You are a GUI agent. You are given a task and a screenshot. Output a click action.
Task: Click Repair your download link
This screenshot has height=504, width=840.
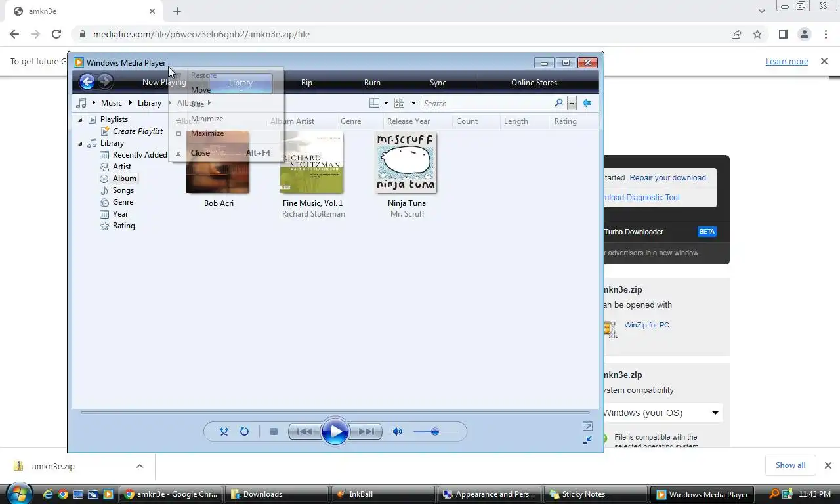pyautogui.click(x=667, y=178)
